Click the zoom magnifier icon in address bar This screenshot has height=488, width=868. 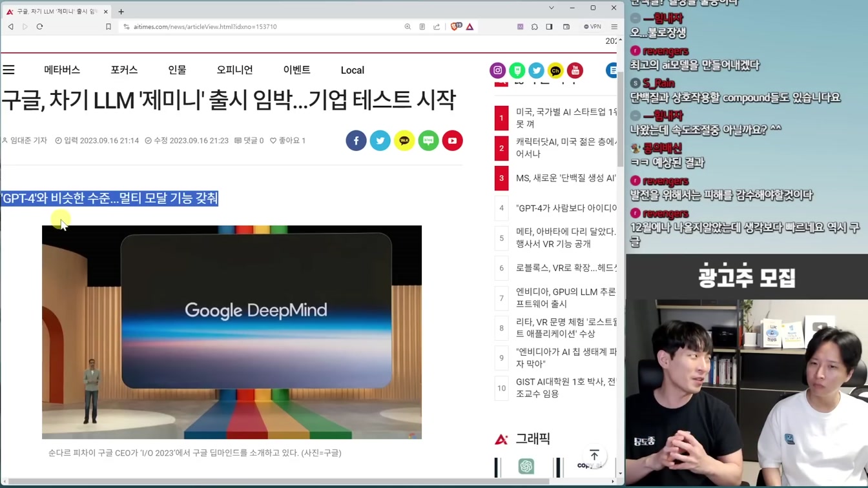point(408,27)
